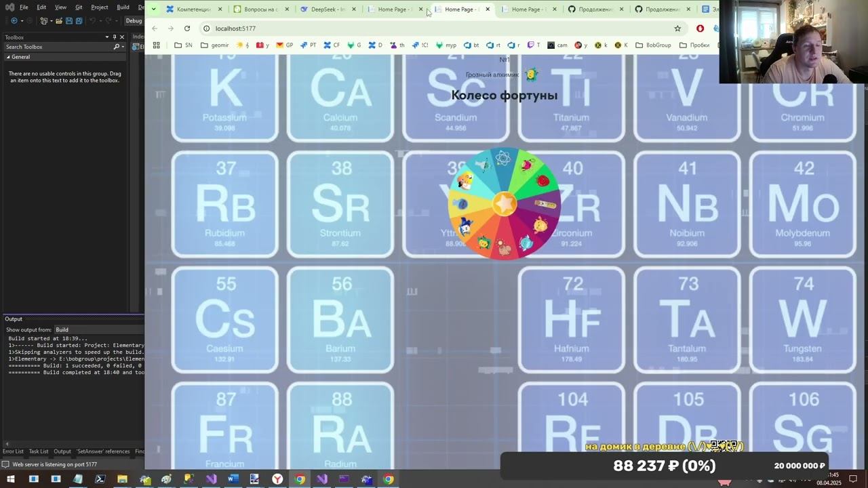Open the Windows notification center
This screenshot has height=488, width=868.
click(x=854, y=479)
